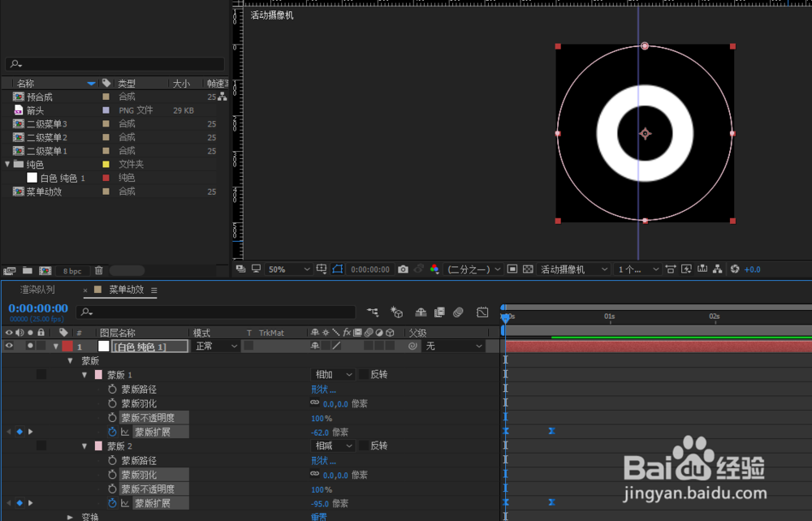Open the 菜单动效 panel menu icon
Viewport: 812px width, 521px height.
pos(153,291)
